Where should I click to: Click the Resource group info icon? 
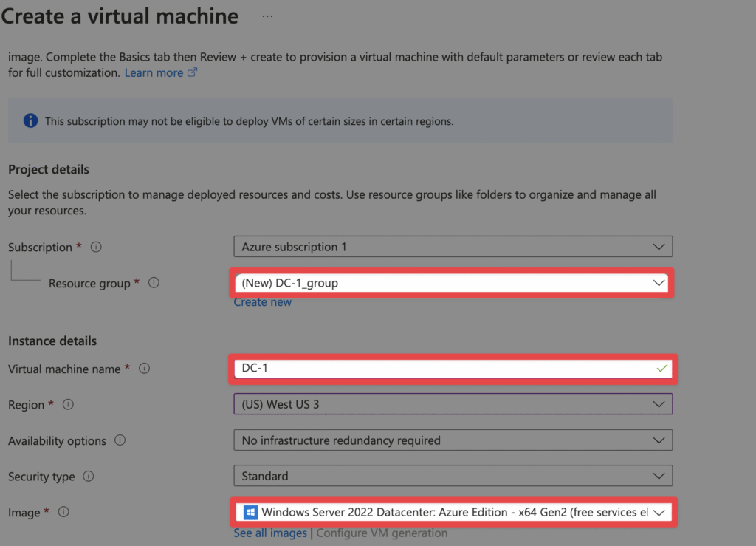click(x=154, y=283)
